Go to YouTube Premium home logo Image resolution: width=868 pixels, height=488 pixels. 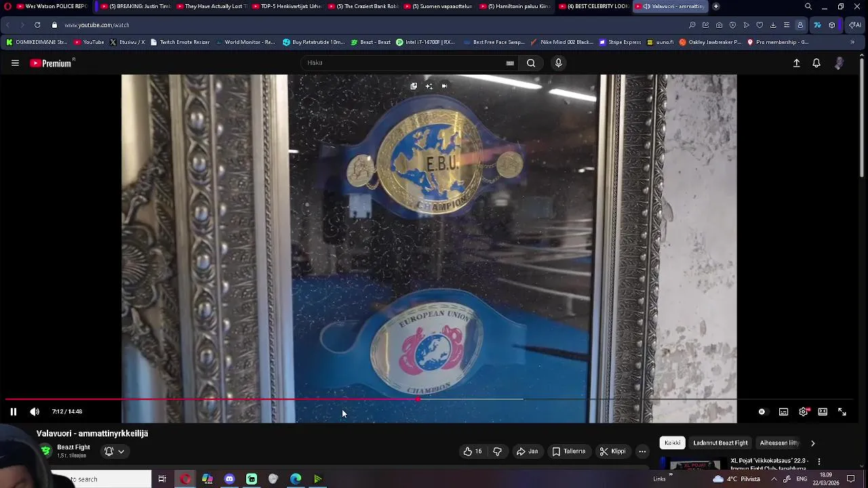click(x=52, y=63)
